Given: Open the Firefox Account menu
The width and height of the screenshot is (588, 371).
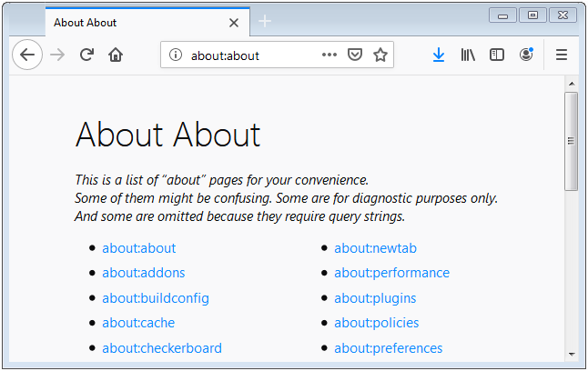Looking at the screenshot, I should (x=526, y=55).
